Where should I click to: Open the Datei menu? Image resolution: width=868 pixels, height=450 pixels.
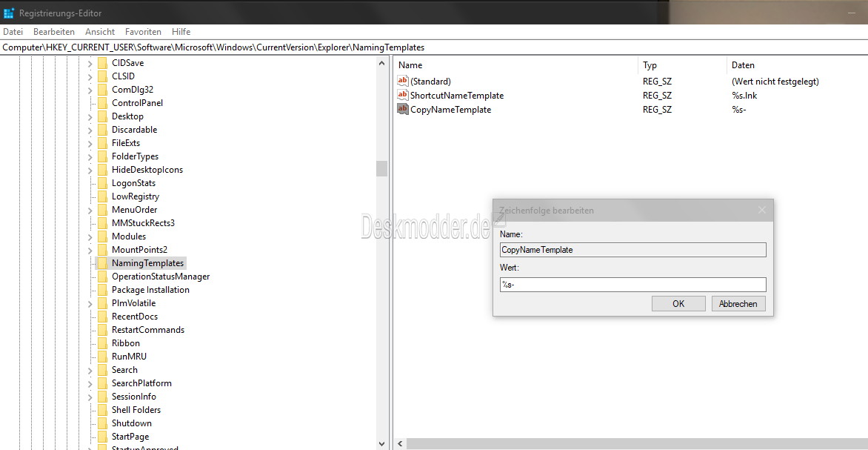pyautogui.click(x=13, y=32)
